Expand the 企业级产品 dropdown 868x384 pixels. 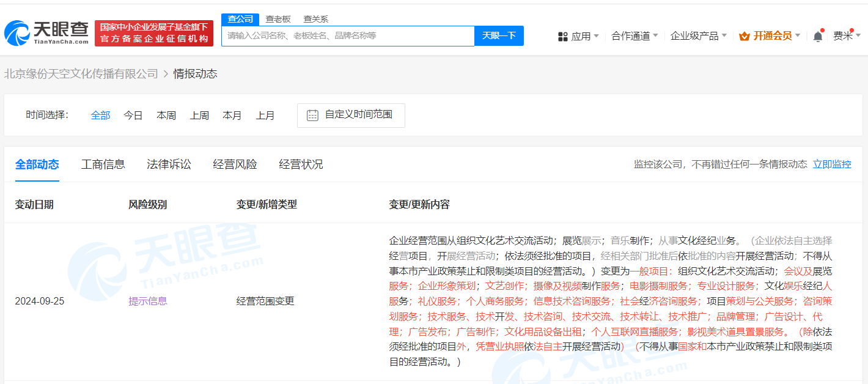coord(699,36)
